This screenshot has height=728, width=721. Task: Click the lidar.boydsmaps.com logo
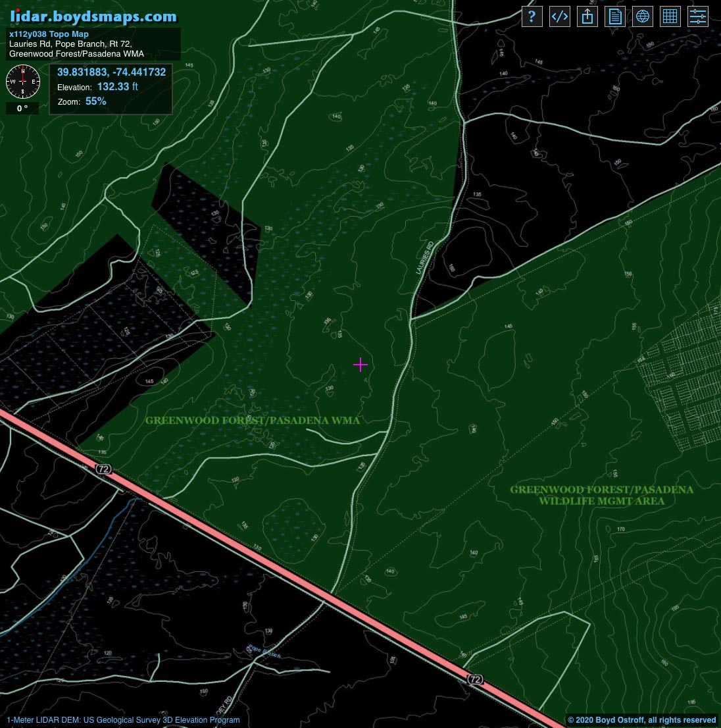pyautogui.click(x=93, y=16)
